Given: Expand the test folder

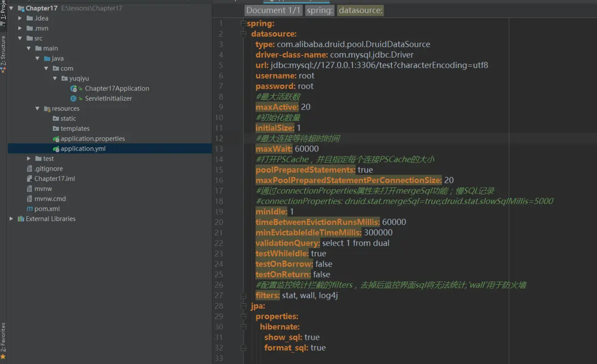Looking at the screenshot, I should point(28,159).
